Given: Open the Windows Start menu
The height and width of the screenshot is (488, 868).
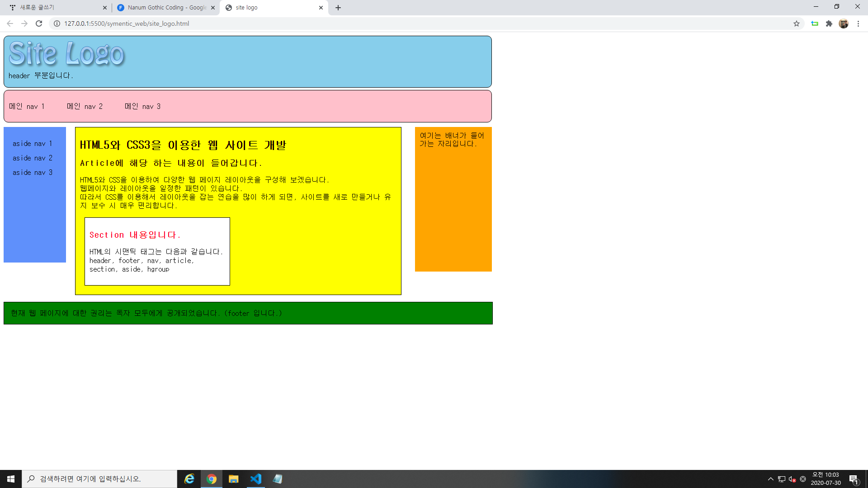Looking at the screenshot, I should click(x=11, y=479).
